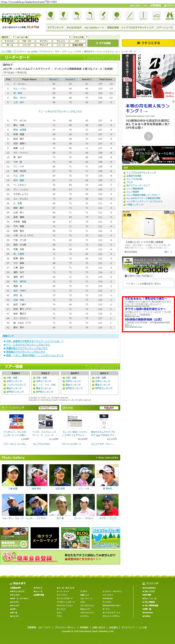This screenshot has height=644, width=175.
Task: Click the my caddie site logo
Action: 21,19
